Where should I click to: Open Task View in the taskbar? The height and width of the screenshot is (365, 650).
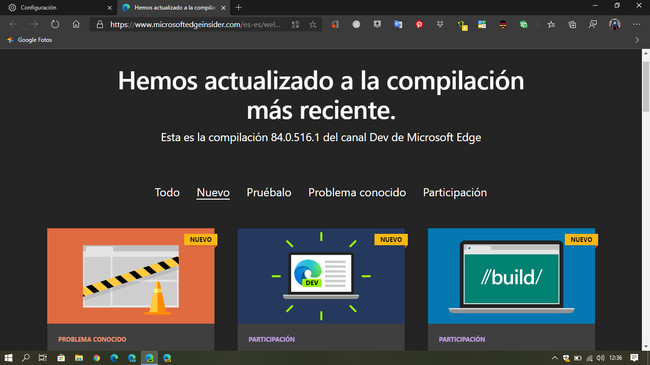click(43, 358)
